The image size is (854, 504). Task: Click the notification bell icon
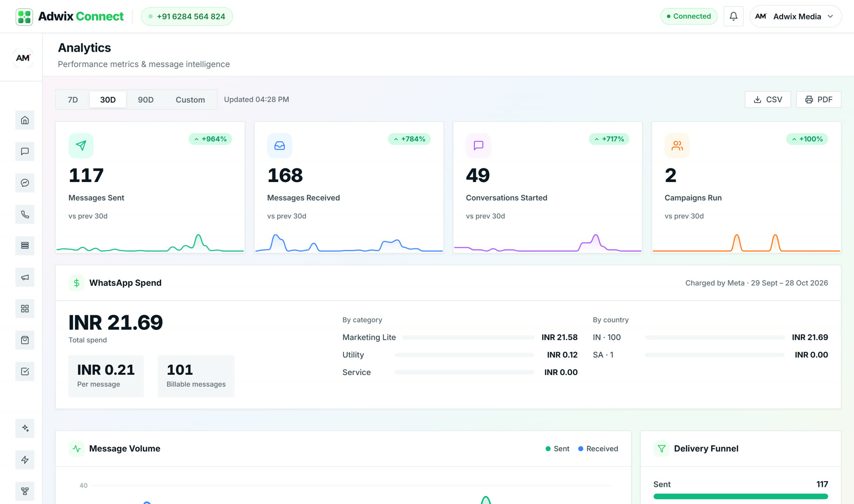pos(733,17)
